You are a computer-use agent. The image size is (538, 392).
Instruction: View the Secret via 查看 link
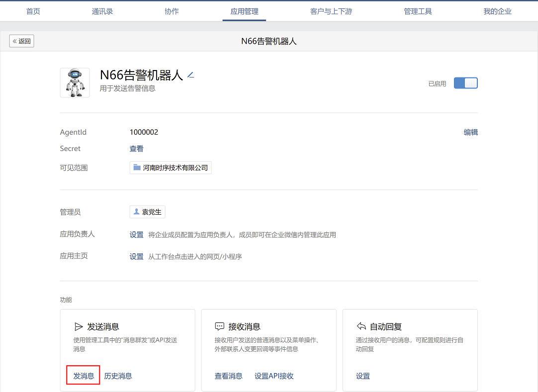click(136, 149)
